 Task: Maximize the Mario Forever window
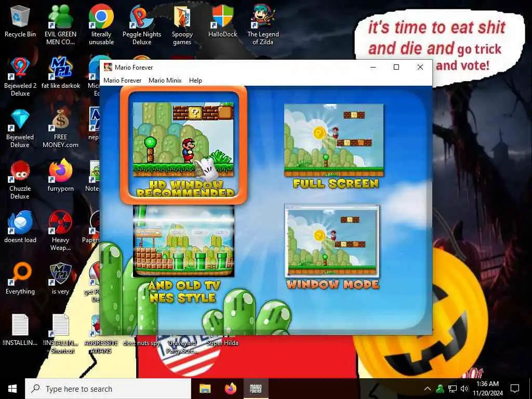396,67
